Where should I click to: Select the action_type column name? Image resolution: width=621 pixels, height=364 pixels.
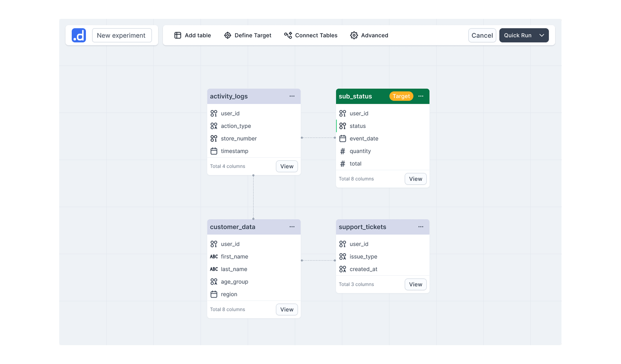click(236, 126)
